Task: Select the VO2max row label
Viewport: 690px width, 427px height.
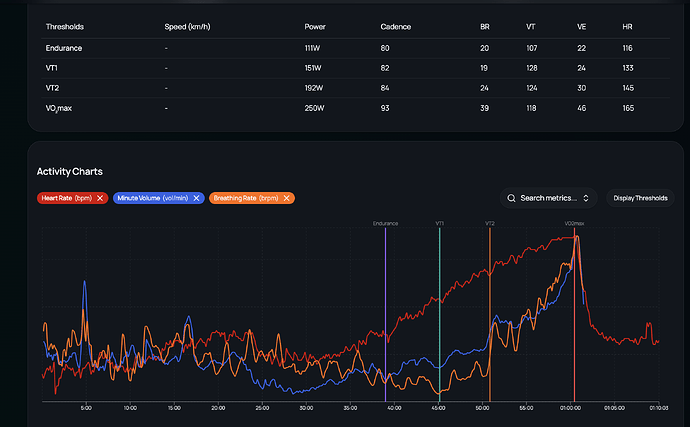Action: point(59,108)
